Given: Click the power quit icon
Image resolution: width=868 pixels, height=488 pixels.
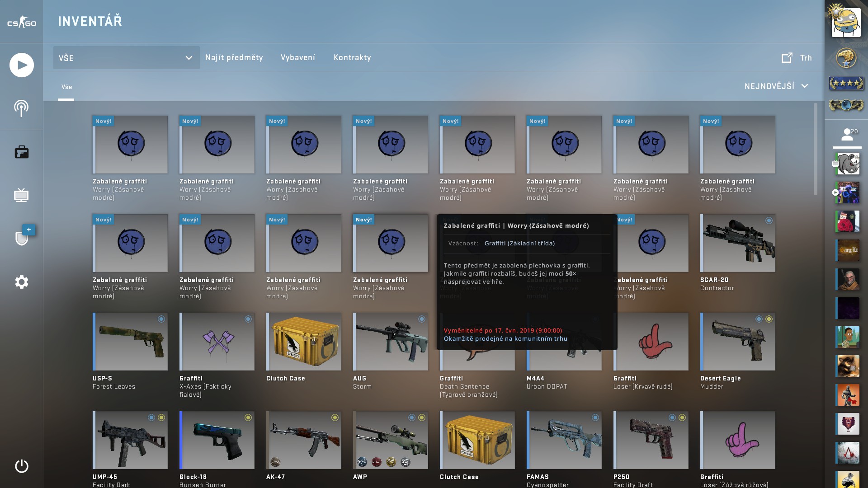Looking at the screenshot, I should click(x=21, y=466).
